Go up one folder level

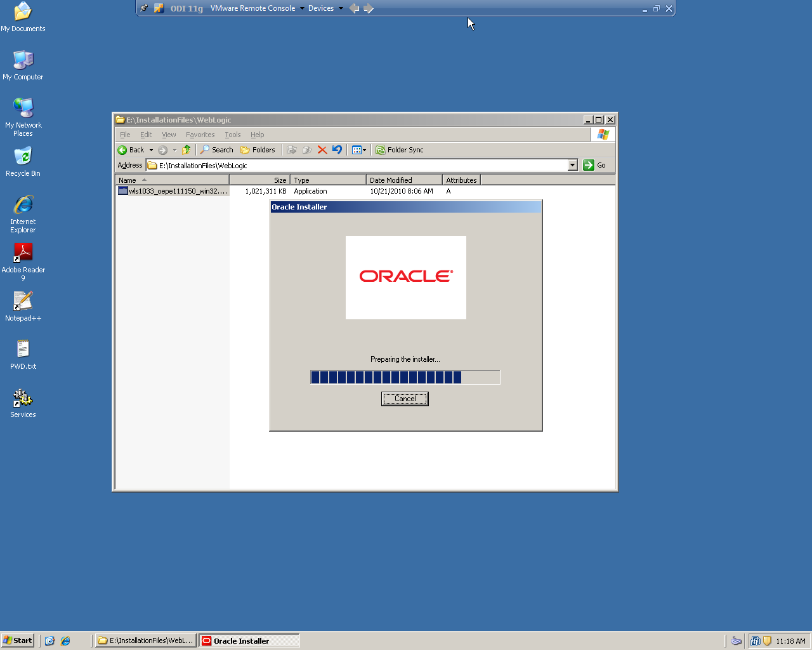pos(187,150)
